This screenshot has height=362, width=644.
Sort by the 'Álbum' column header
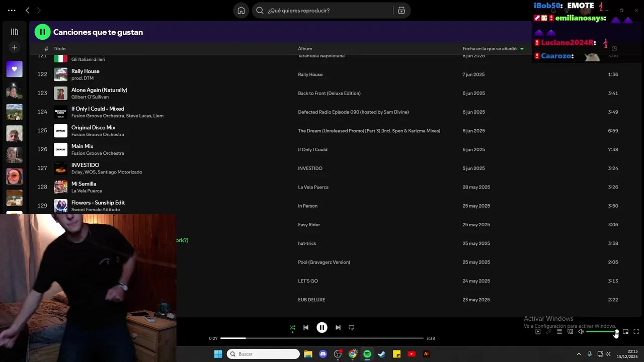(305, 49)
